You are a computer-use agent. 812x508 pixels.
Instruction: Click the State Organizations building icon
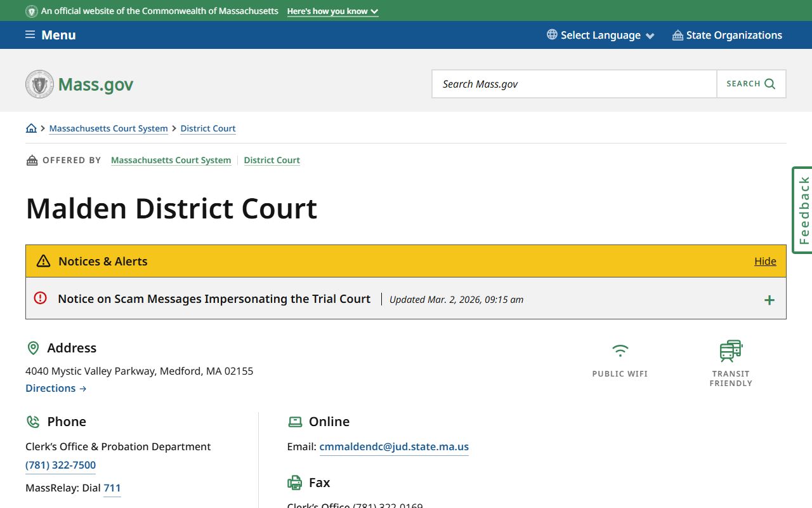point(678,35)
